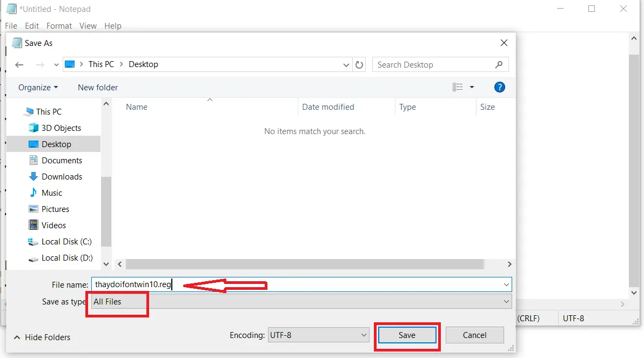Click the blue Help question mark icon
The width and height of the screenshot is (644, 358).
click(499, 87)
